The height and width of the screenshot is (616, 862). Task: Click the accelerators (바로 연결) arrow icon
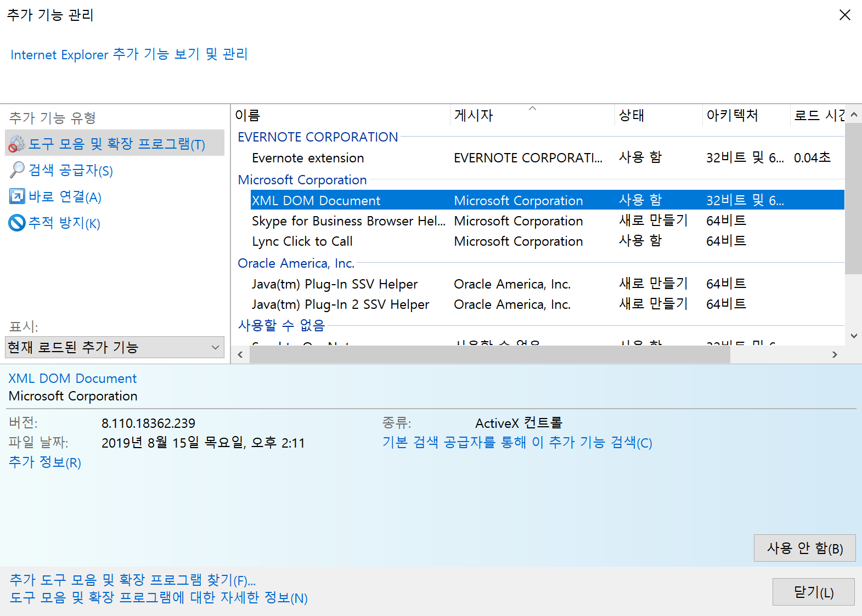tap(17, 196)
